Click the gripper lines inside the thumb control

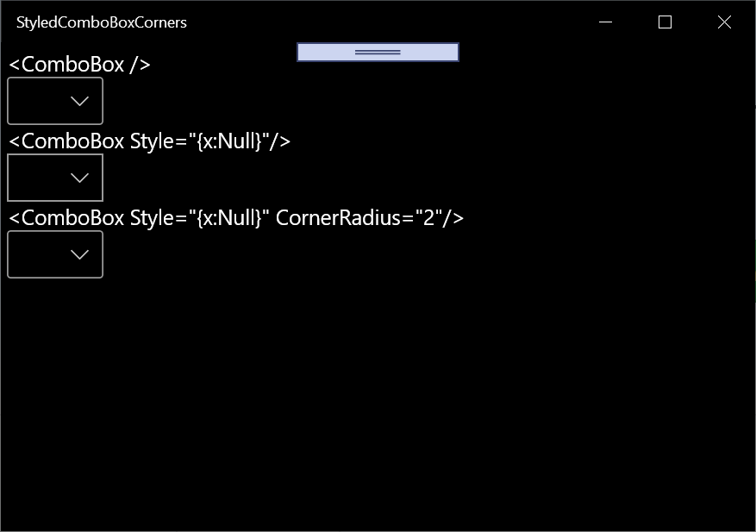(377, 52)
